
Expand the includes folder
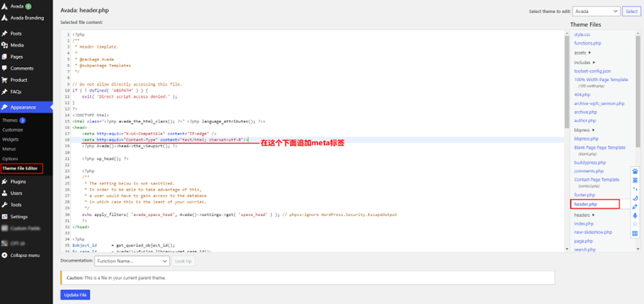[584, 63]
